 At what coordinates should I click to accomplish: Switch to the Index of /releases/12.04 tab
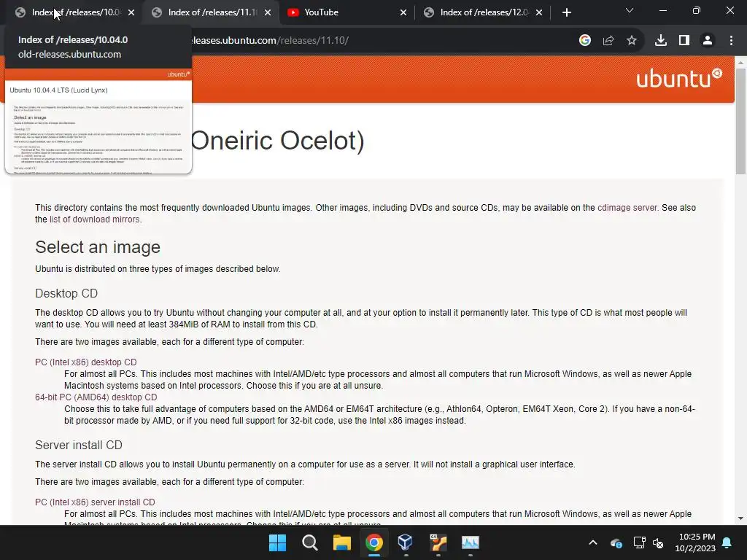pyautogui.click(x=481, y=12)
